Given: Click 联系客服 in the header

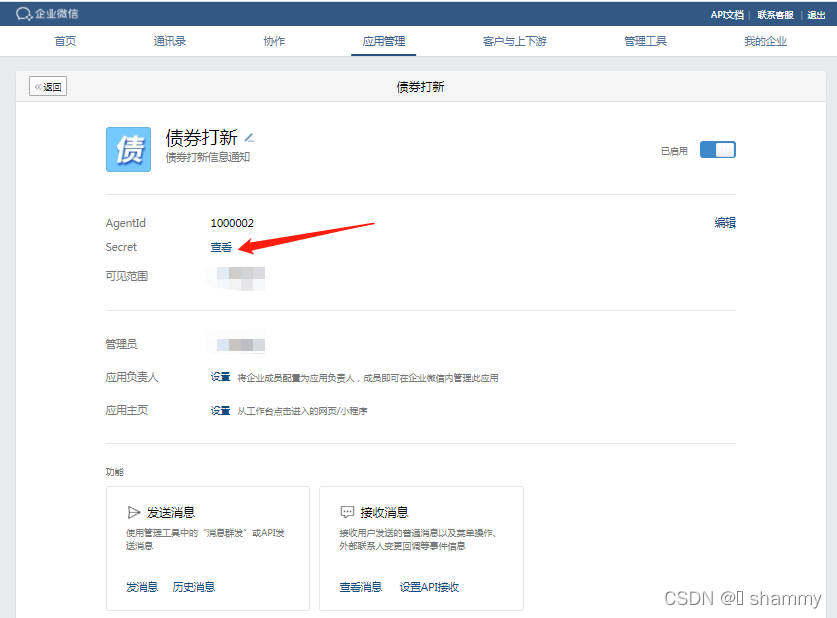Looking at the screenshot, I should (x=775, y=15).
